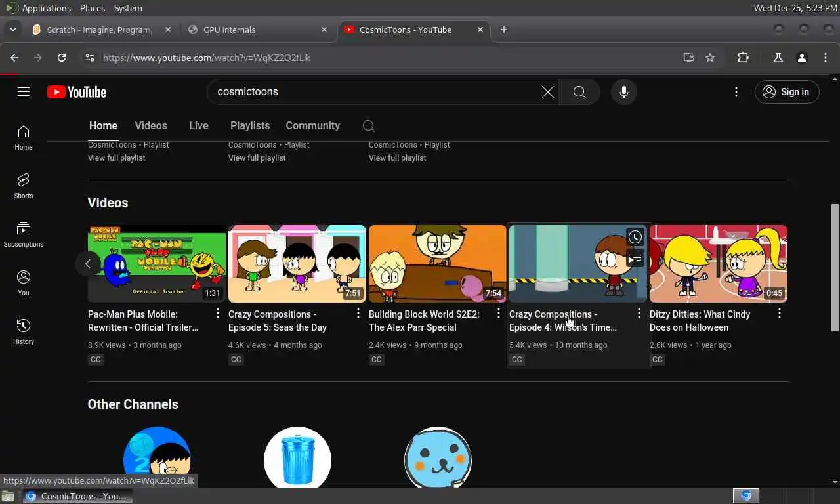Open a new browser tab
This screenshot has height=504, width=840.
[x=504, y=30]
